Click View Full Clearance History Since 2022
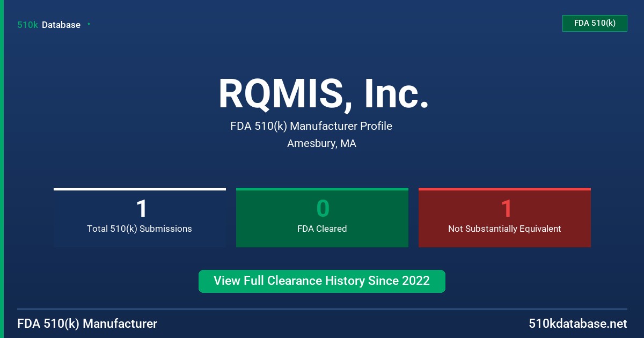Viewport: 644px width, 338px height. click(x=322, y=281)
